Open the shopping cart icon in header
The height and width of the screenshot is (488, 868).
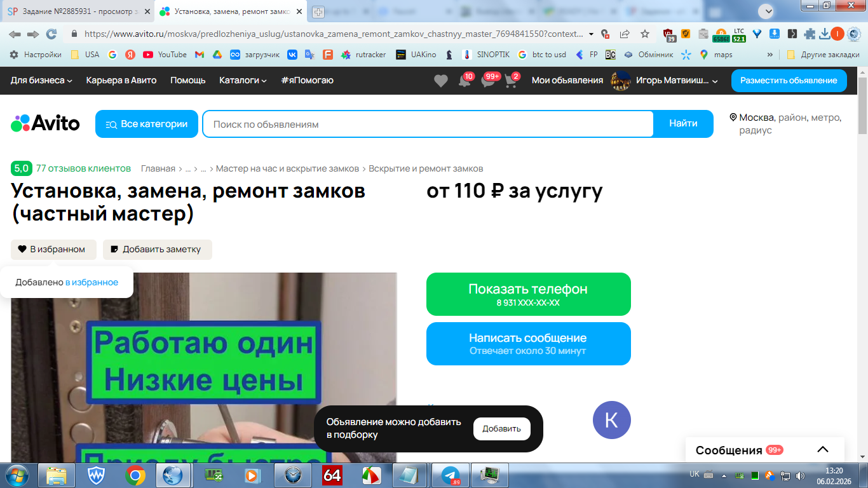pos(510,81)
